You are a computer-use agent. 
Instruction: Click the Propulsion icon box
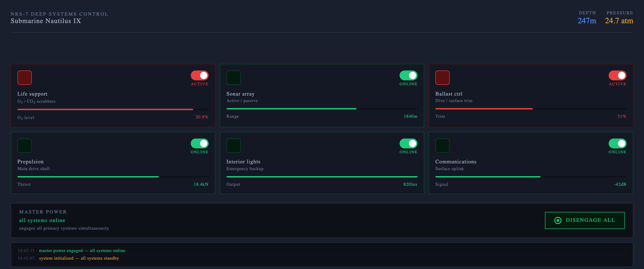pyautogui.click(x=25, y=146)
